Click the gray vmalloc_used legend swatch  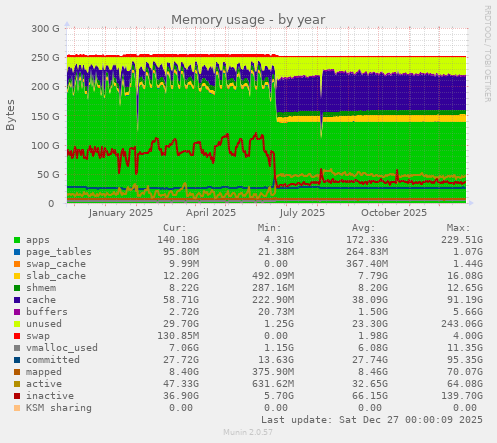click(17, 348)
